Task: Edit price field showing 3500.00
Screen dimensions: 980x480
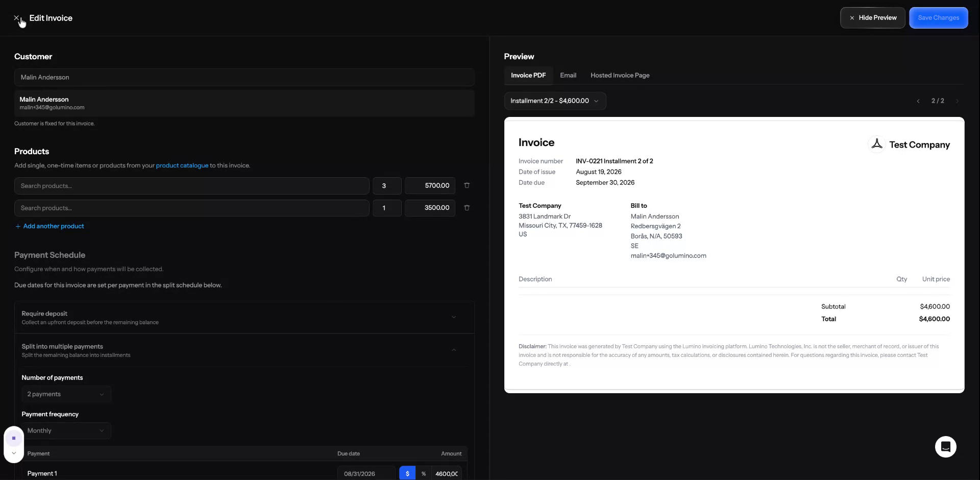Action: coord(430,208)
